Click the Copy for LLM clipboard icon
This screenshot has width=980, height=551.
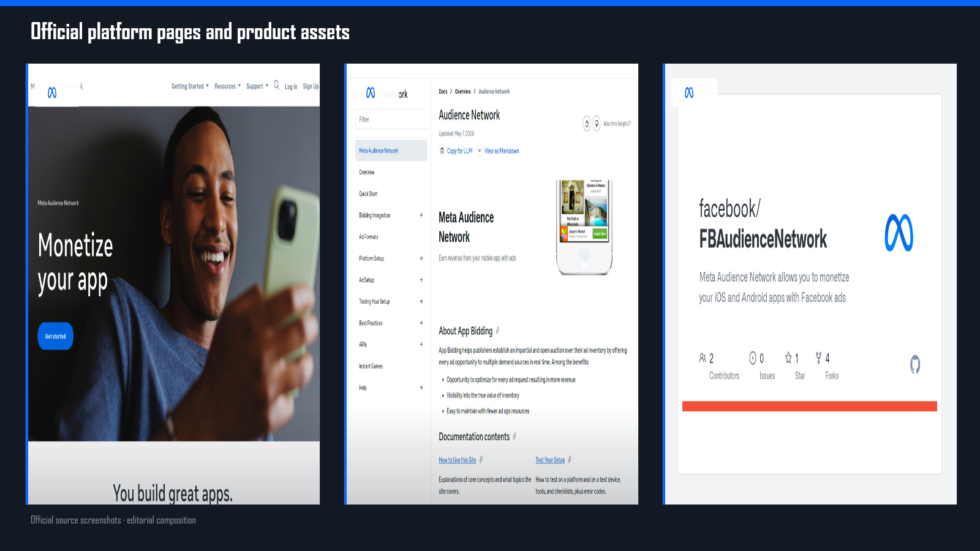coord(442,151)
